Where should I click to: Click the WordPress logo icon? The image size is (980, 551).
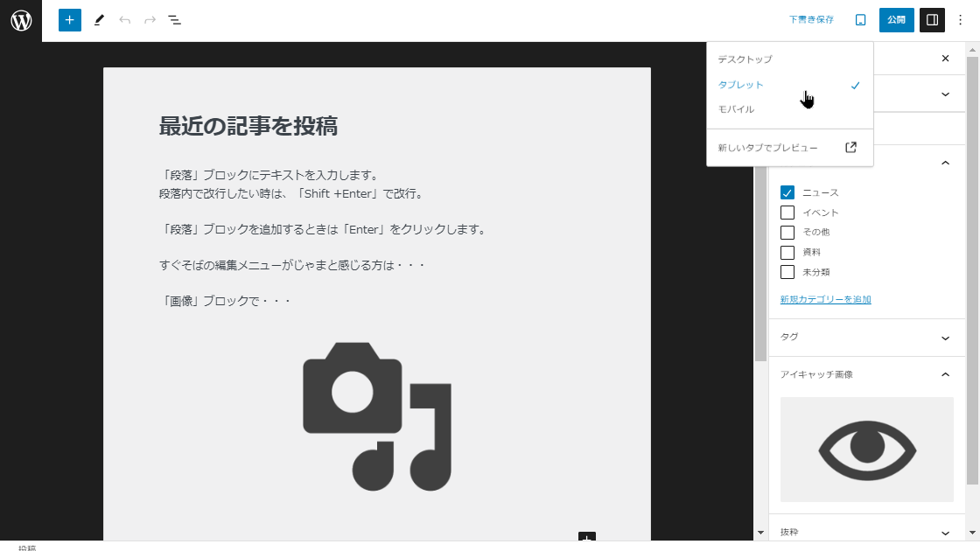(x=21, y=20)
